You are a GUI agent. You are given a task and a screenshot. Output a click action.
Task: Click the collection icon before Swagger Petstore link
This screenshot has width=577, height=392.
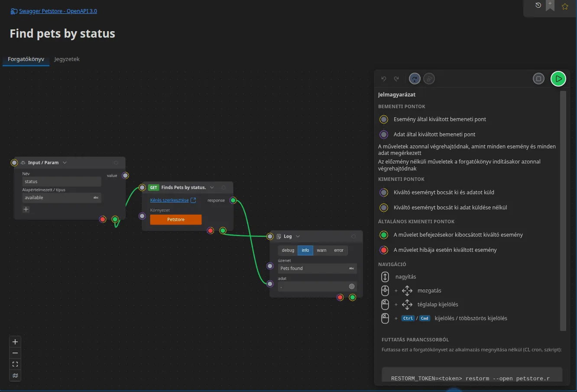(14, 11)
